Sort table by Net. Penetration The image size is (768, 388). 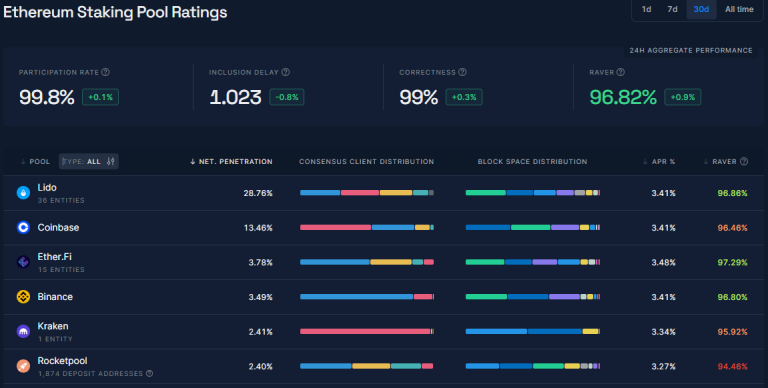[x=231, y=162]
